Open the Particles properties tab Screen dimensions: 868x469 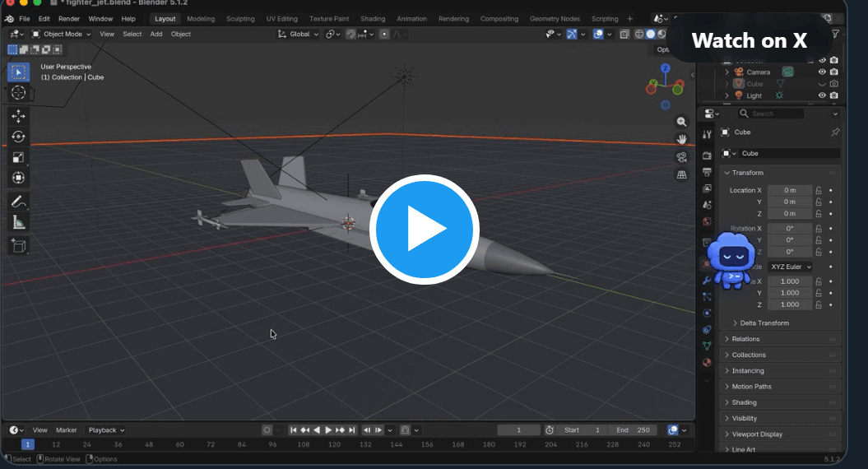pos(707,297)
